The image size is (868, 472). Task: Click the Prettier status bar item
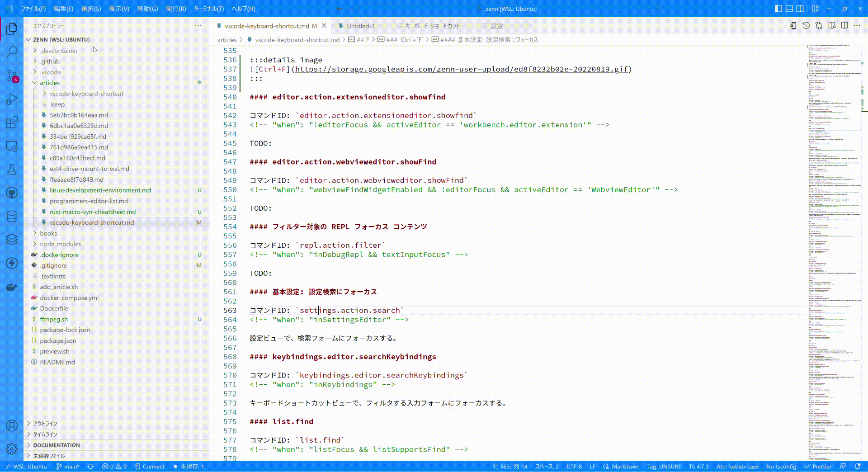pyautogui.click(x=818, y=467)
